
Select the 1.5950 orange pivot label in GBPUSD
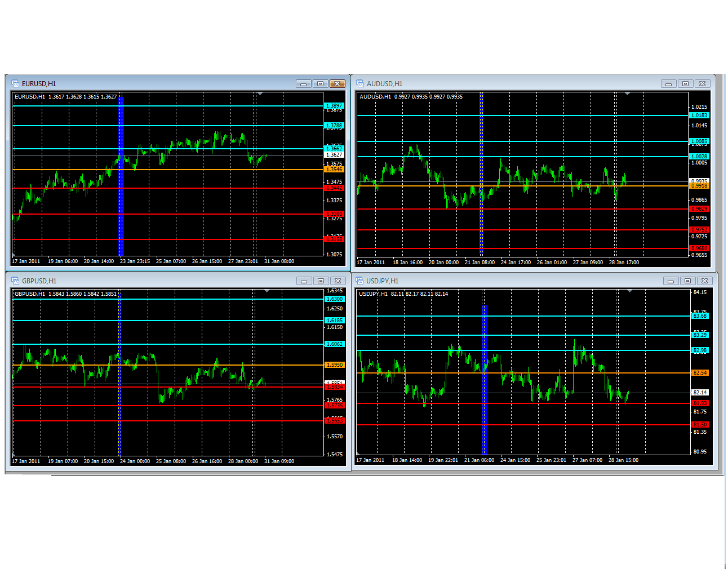point(335,364)
